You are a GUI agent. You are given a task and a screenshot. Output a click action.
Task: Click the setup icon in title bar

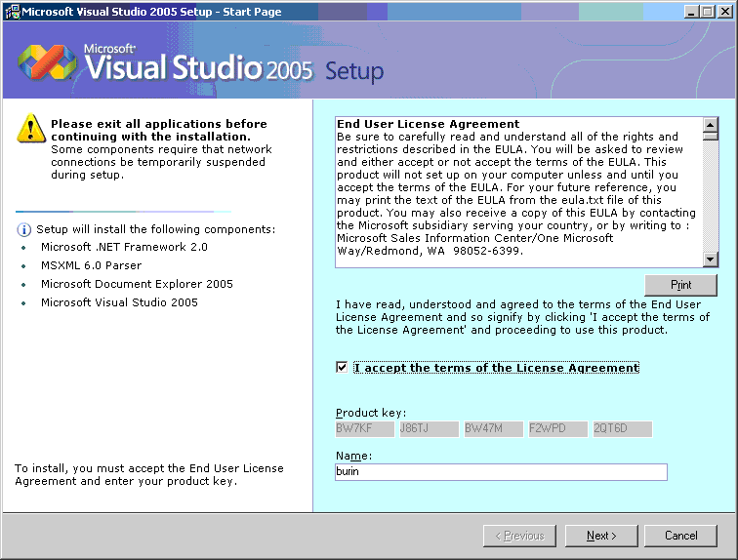point(13,12)
